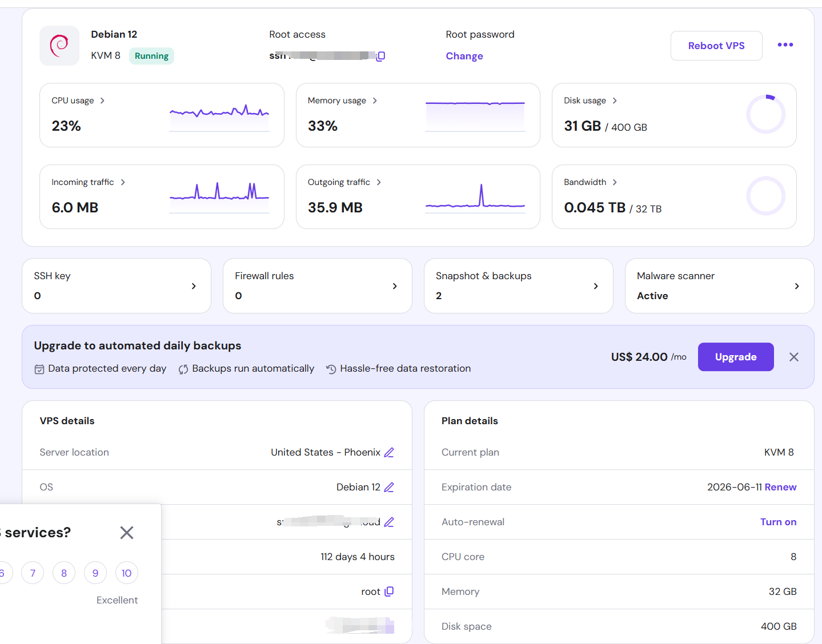Expand the Memory usage details
Viewport: 822px width, 644px height.
click(375, 100)
